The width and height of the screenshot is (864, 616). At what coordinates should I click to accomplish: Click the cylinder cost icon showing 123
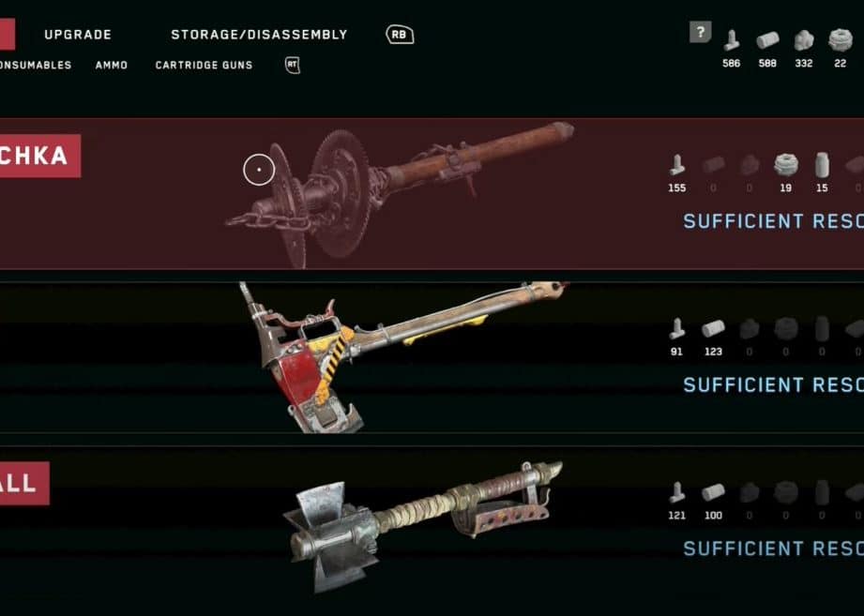click(712, 329)
